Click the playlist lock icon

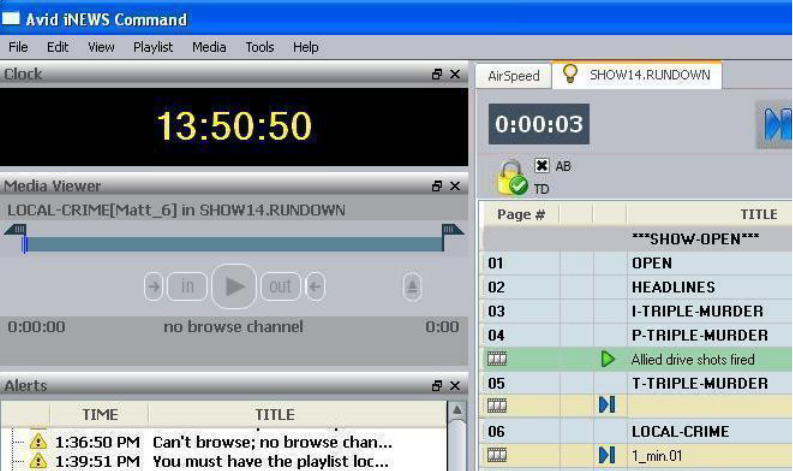point(511,178)
